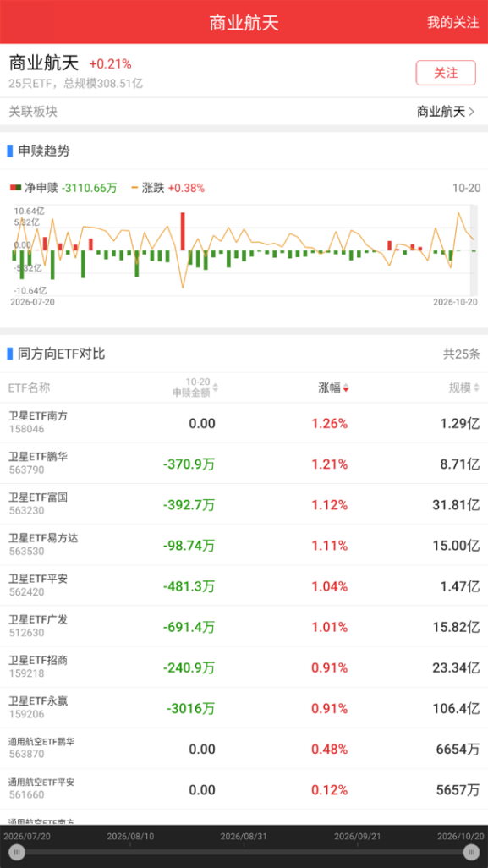Open 卫星ETF招商 159218 row
Screen dimensions: 488x868
tap(244, 667)
